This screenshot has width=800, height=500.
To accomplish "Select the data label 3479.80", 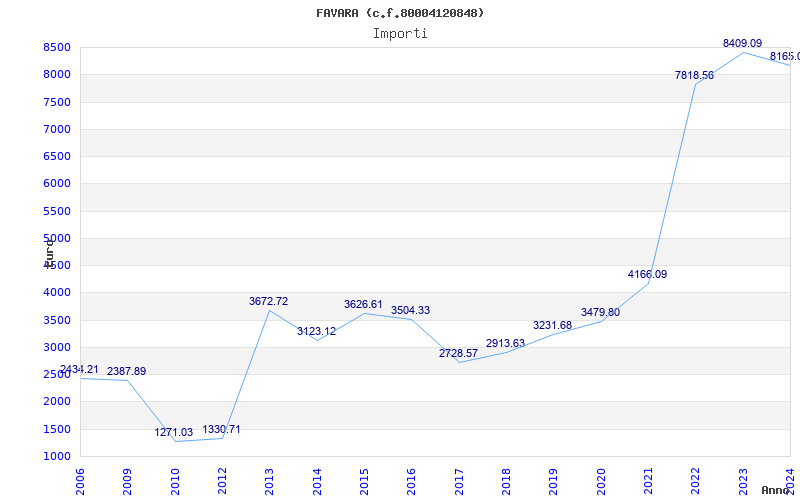I will tap(601, 312).
